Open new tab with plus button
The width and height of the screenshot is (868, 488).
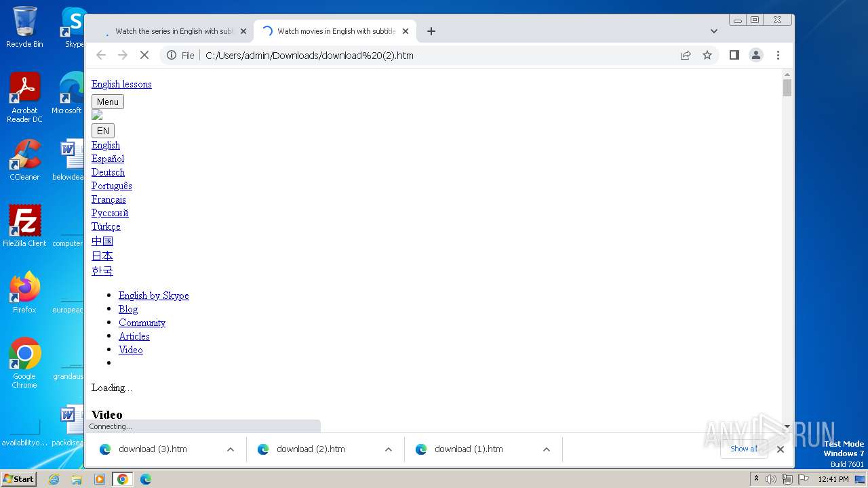tap(431, 30)
